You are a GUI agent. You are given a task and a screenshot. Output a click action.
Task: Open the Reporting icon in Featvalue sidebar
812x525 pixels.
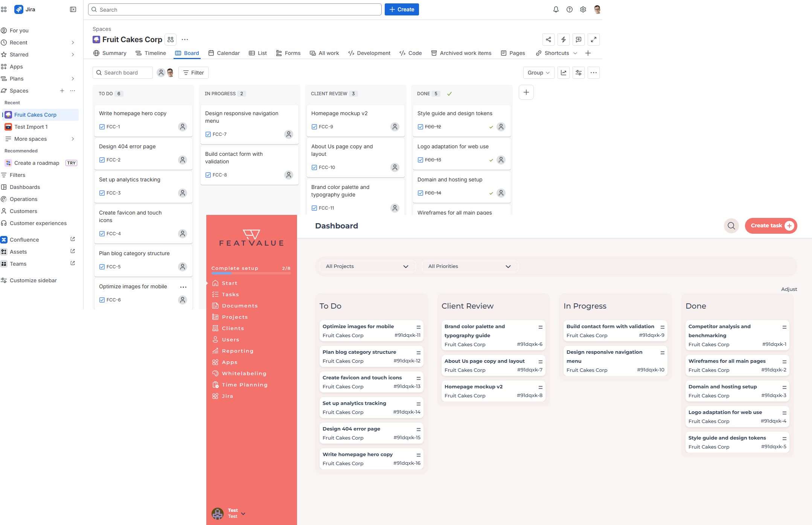[x=215, y=351]
